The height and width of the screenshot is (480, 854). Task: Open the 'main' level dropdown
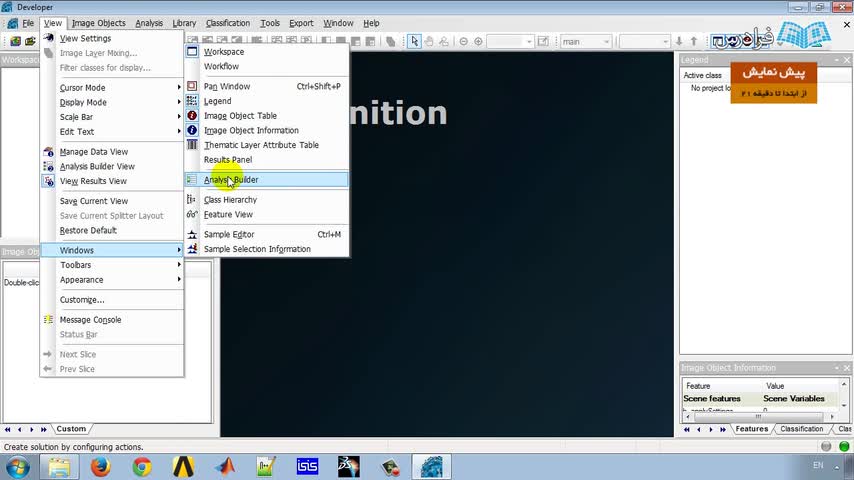tap(606, 41)
